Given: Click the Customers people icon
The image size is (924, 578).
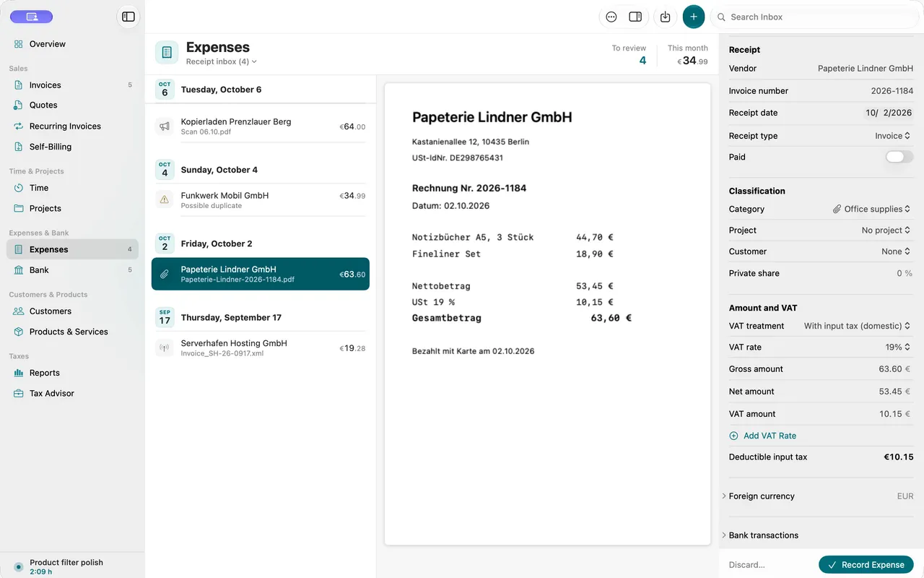Looking at the screenshot, I should coord(19,311).
